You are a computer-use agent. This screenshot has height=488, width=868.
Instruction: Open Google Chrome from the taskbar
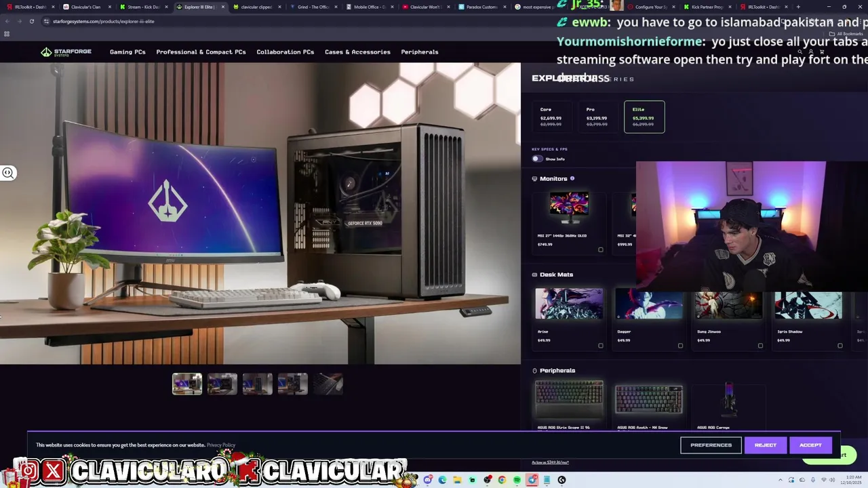pyautogui.click(x=502, y=480)
